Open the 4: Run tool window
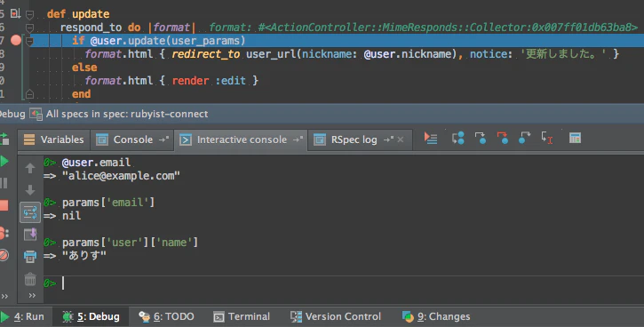The height and width of the screenshot is (327, 644). (x=23, y=316)
